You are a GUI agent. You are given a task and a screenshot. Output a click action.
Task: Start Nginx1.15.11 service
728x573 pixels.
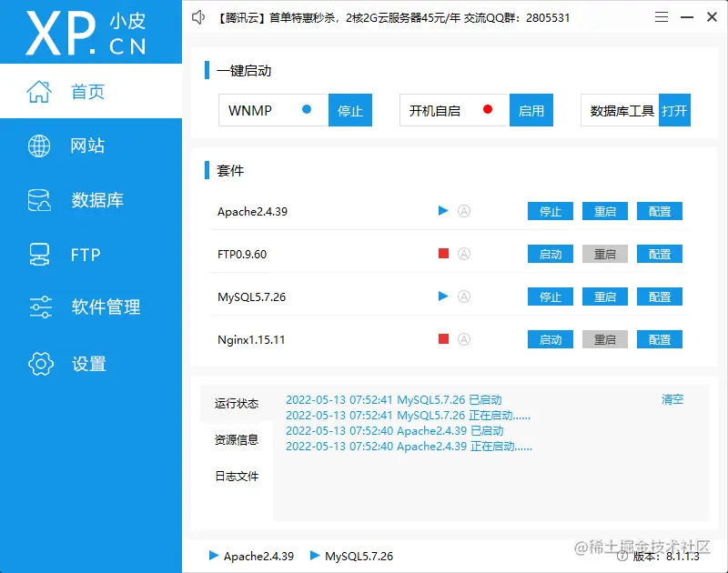(551, 339)
